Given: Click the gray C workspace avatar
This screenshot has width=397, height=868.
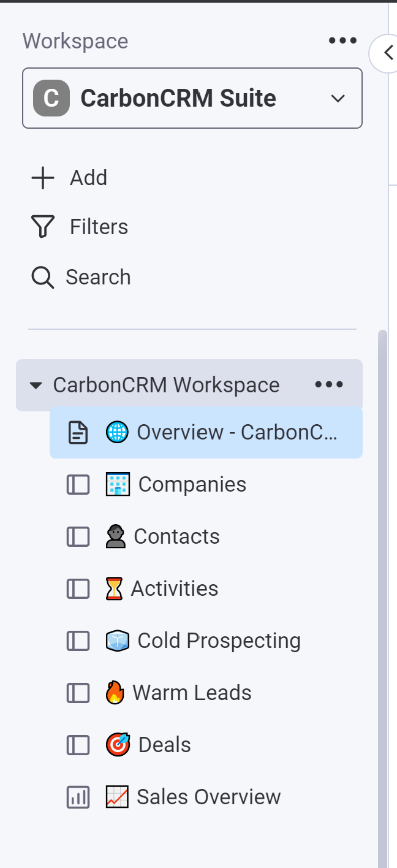Looking at the screenshot, I should [x=51, y=99].
